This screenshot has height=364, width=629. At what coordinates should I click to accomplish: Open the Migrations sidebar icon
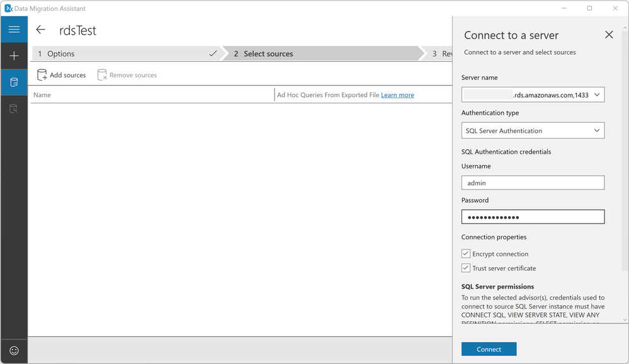[x=14, y=109]
